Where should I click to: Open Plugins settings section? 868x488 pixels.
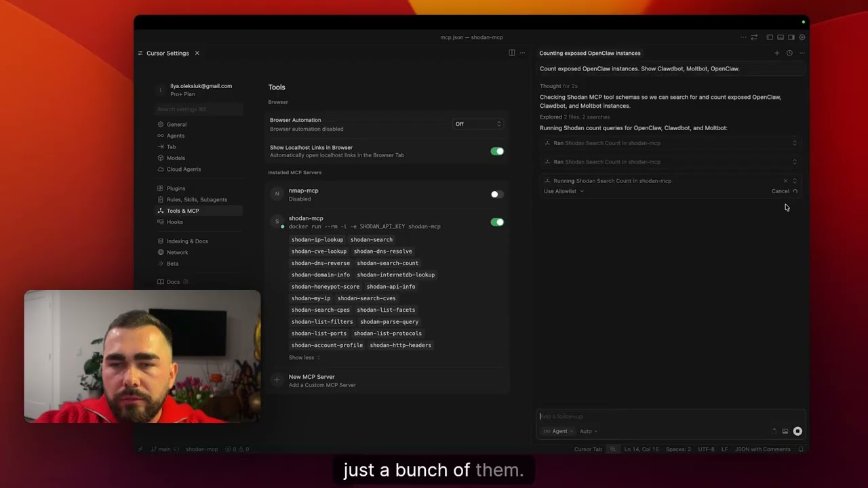tap(199, 188)
